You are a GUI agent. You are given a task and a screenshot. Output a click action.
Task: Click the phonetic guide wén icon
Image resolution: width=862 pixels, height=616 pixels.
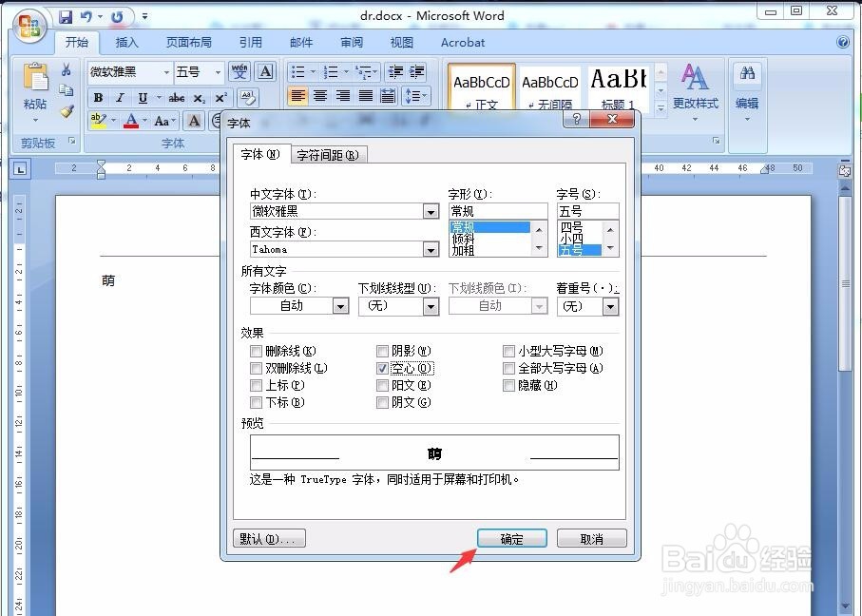pos(239,72)
